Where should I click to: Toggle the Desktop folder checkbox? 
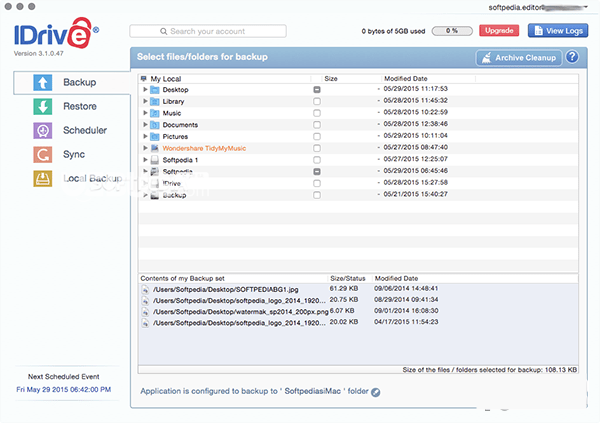(317, 90)
